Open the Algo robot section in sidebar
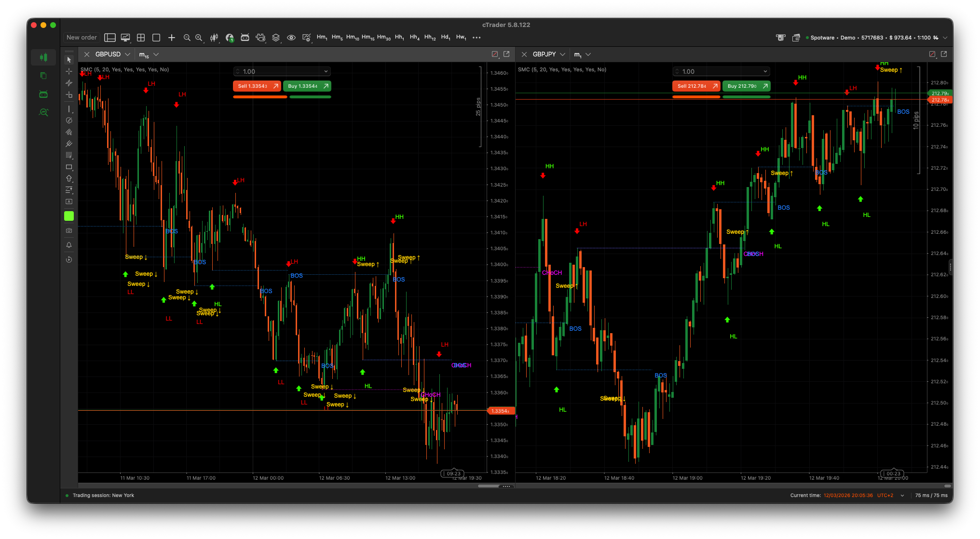This screenshot has height=539, width=980. (x=43, y=94)
